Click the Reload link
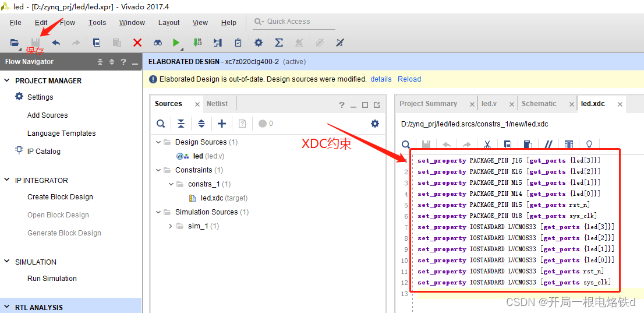 [409, 79]
